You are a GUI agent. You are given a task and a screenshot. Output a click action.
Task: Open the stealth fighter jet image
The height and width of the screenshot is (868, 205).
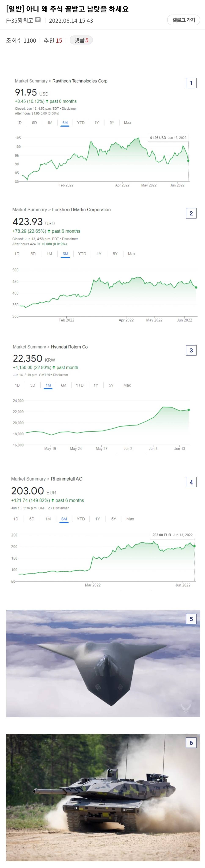coord(103,664)
